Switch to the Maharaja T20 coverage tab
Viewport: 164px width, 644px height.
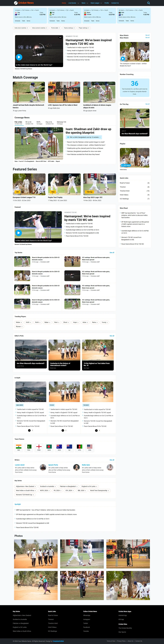[x=61, y=123]
